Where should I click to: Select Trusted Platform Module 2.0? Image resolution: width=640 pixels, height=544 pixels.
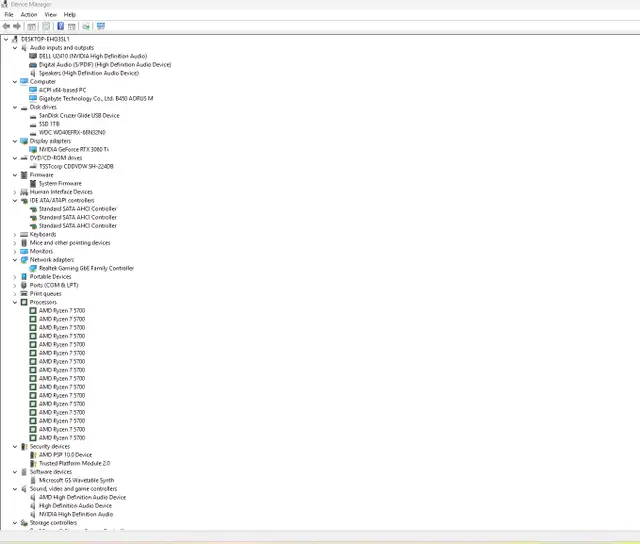pyautogui.click(x=74, y=463)
